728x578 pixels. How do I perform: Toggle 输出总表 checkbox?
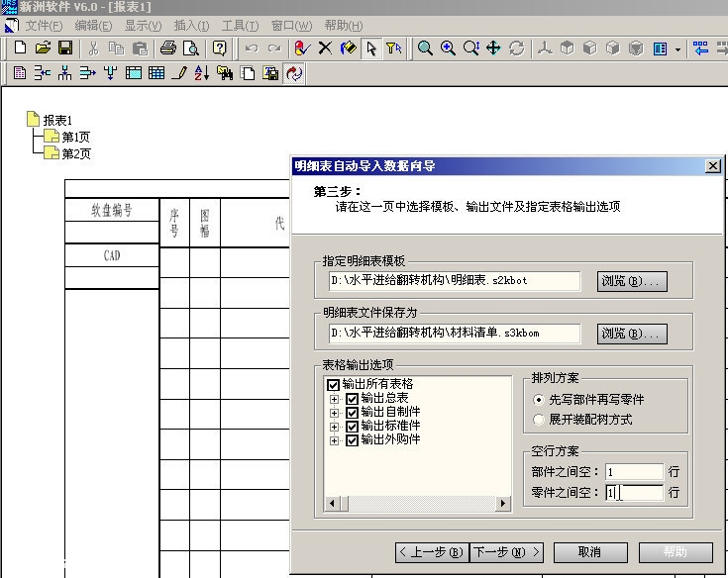tap(352, 399)
